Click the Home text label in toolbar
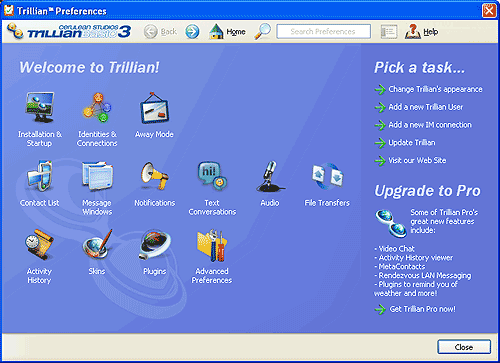 [x=236, y=32]
